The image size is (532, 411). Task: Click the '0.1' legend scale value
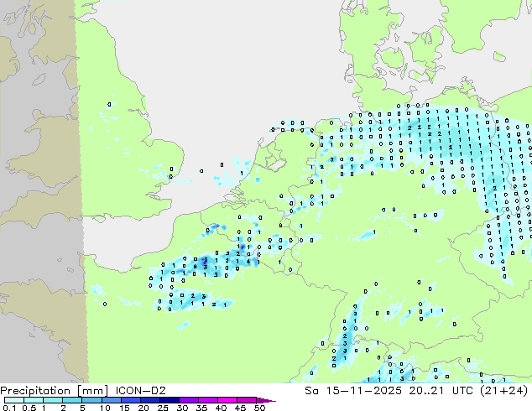pyautogui.click(x=9, y=408)
